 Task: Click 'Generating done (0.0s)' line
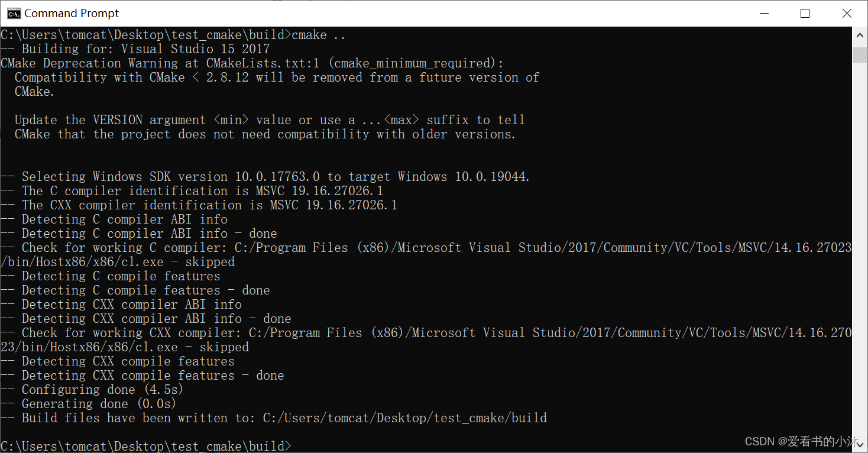(x=89, y=404)
